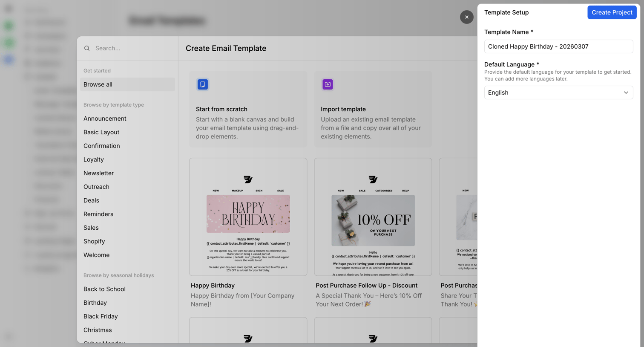The image size is (644, 347).
Task: Click the Import template purple icon
Action: (x=328, y=84)
